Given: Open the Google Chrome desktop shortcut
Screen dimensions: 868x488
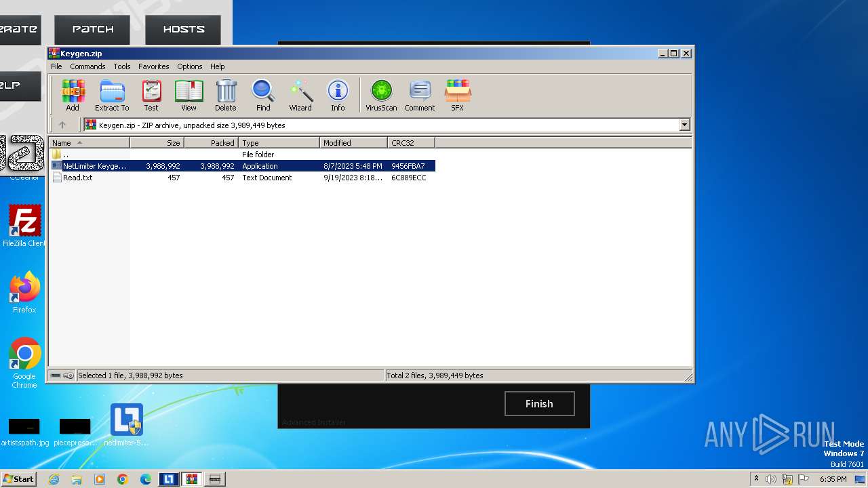Looking at the screenshot, I should coord(24,363).
